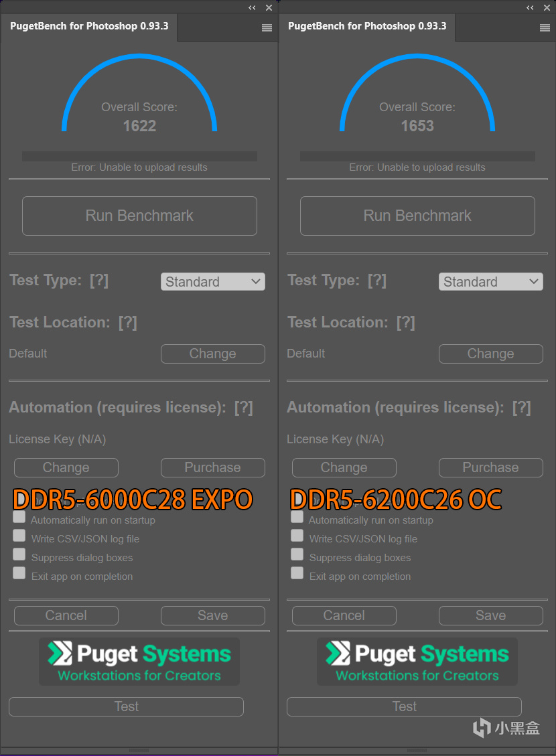This screenshot has height=756, width=556.
Task: Open right panel hamburger menu icon
Action: [x=545, y=28]
